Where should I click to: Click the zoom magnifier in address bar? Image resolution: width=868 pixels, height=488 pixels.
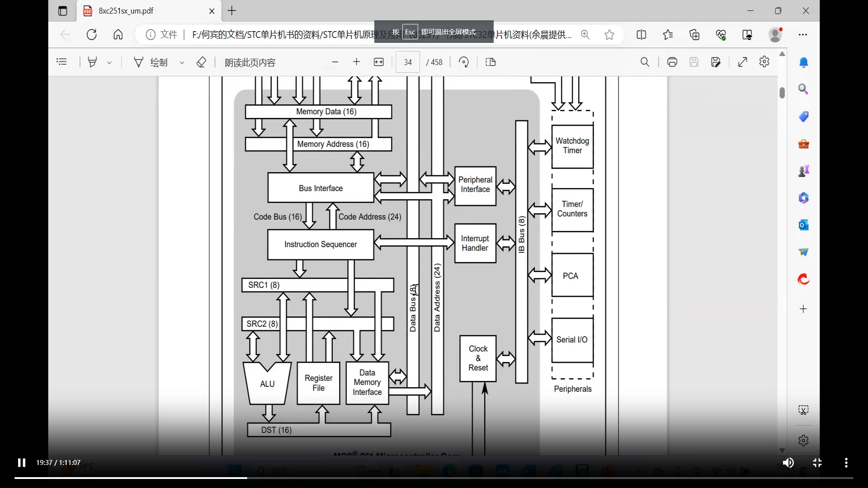[x=585, y=35]
